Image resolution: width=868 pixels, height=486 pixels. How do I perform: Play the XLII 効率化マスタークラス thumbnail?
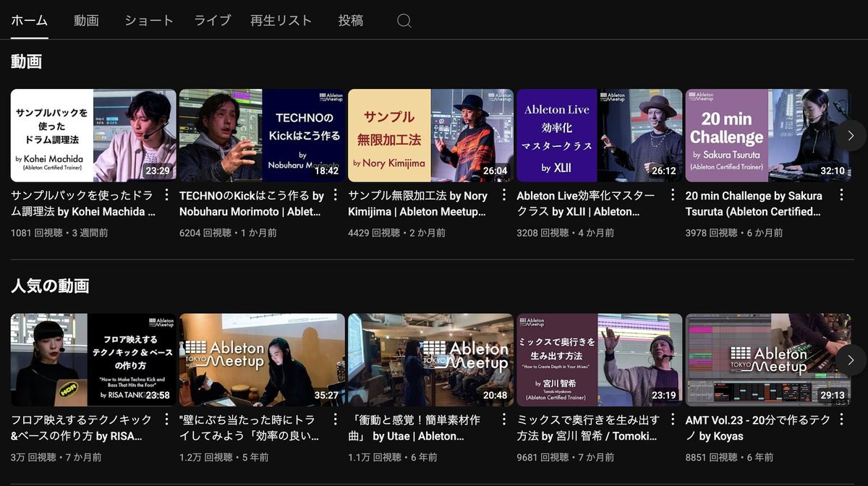pyautogui.click(x=599, y=135)
